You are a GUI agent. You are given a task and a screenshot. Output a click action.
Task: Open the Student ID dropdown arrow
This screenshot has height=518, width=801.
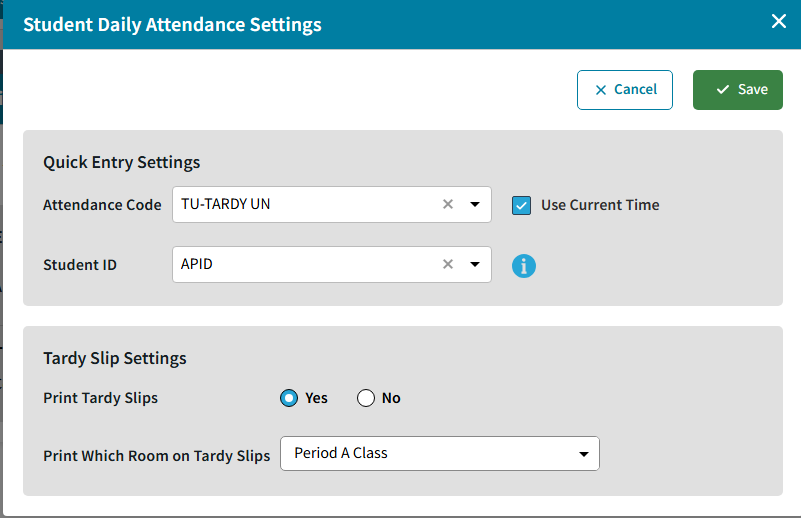[x=474, y=265]
